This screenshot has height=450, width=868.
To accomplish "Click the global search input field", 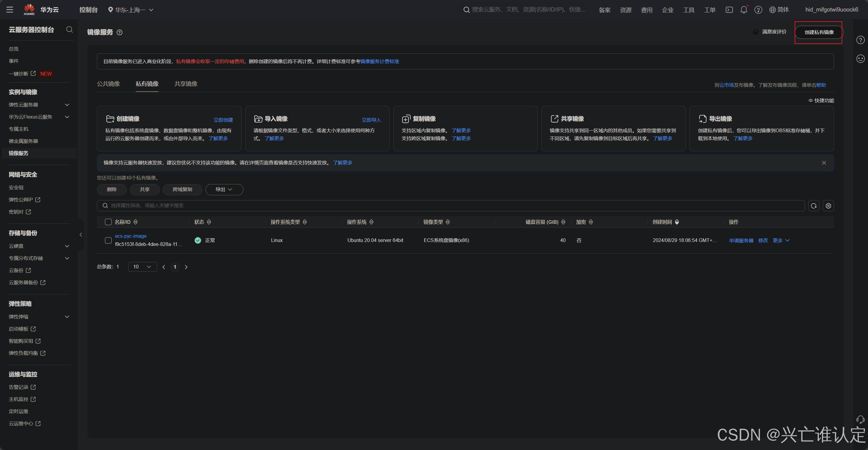I will (x=529, y=10).
